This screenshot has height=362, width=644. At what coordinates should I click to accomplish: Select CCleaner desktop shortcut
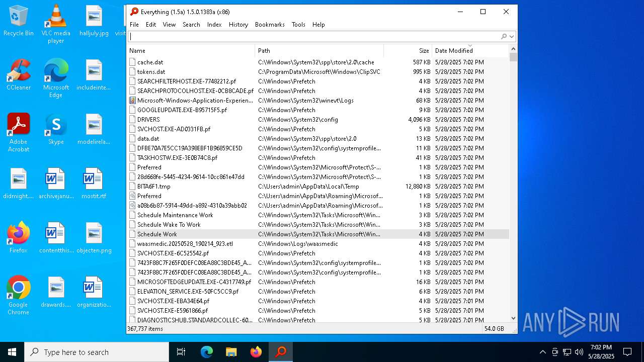click(x=19, y=75)
